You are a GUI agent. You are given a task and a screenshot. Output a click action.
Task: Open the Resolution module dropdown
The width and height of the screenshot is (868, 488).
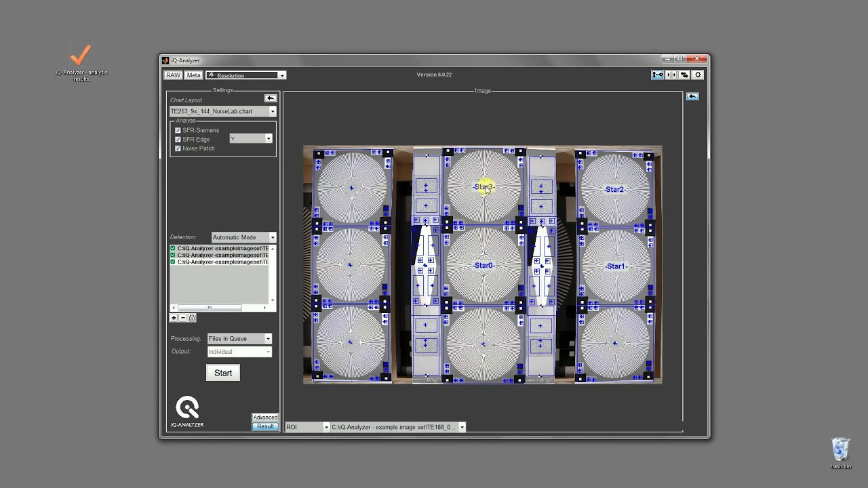[245, 75]
